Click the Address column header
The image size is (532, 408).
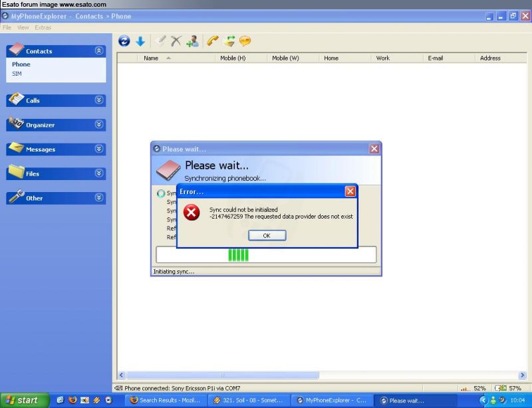(501, 58)
